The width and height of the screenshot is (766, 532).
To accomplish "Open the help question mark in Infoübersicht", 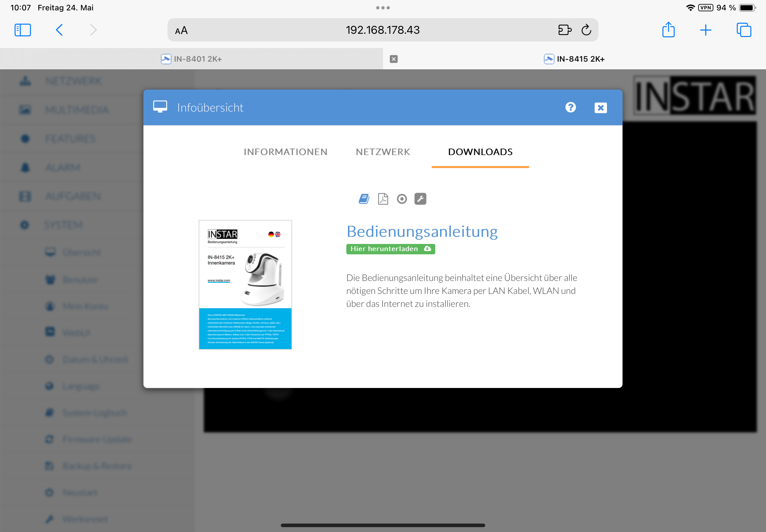I will click(570, 107).
